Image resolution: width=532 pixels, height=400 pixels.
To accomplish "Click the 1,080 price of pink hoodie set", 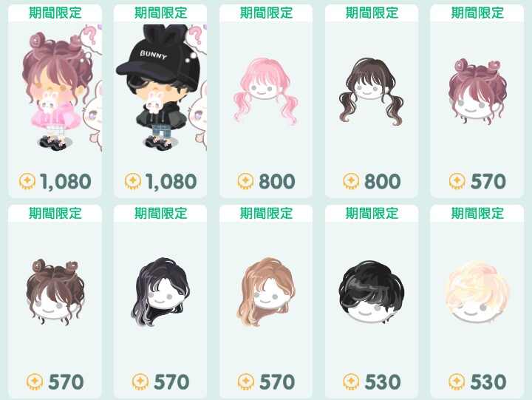I will [x=66, y=181].
